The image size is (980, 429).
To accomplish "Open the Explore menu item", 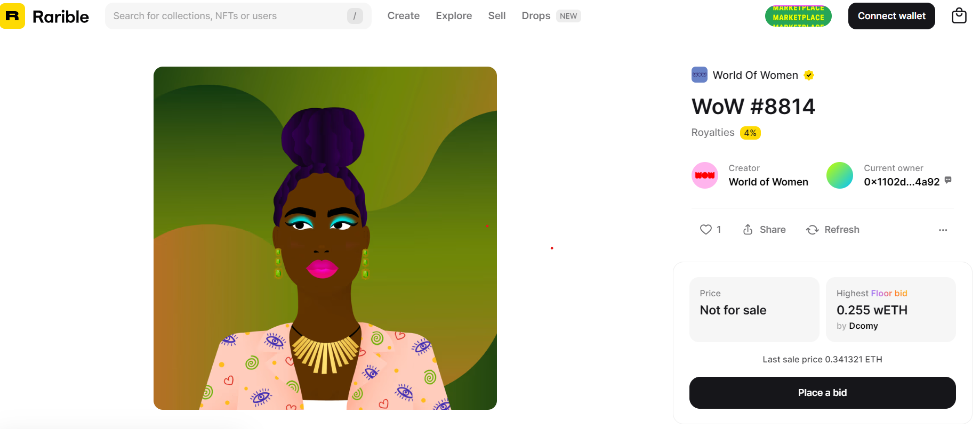I will (454, 16).
